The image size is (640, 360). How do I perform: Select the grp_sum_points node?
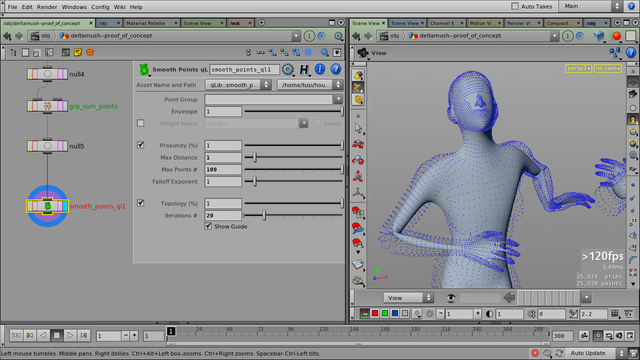coord(47,106)
